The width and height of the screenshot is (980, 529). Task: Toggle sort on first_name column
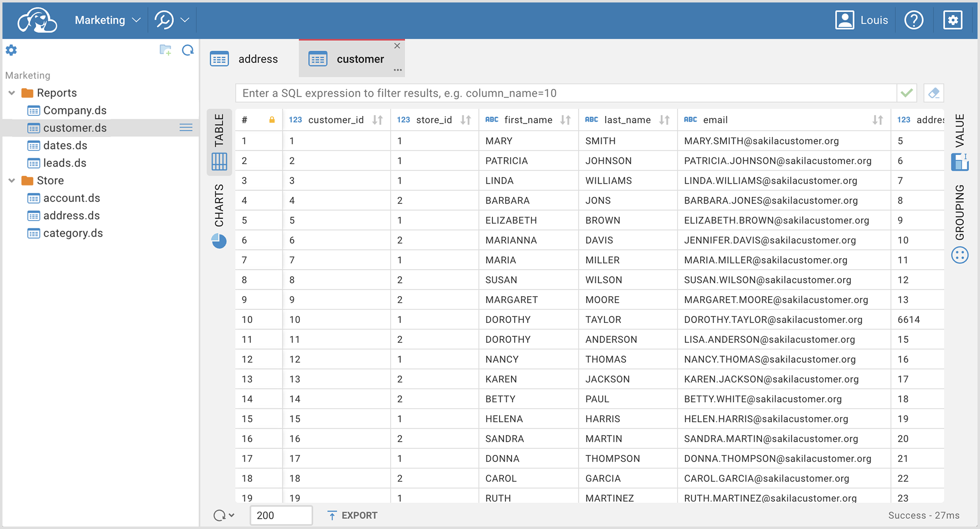(x=565, y=120)
